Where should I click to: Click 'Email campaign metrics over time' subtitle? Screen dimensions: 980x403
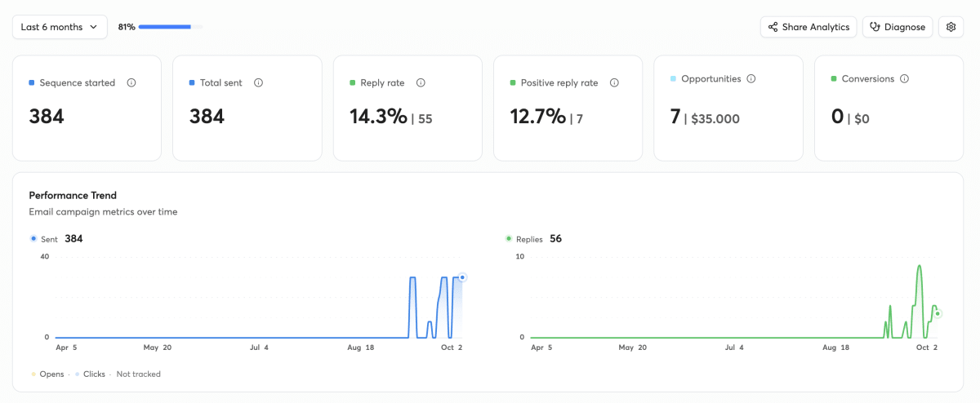click(103, 212)
